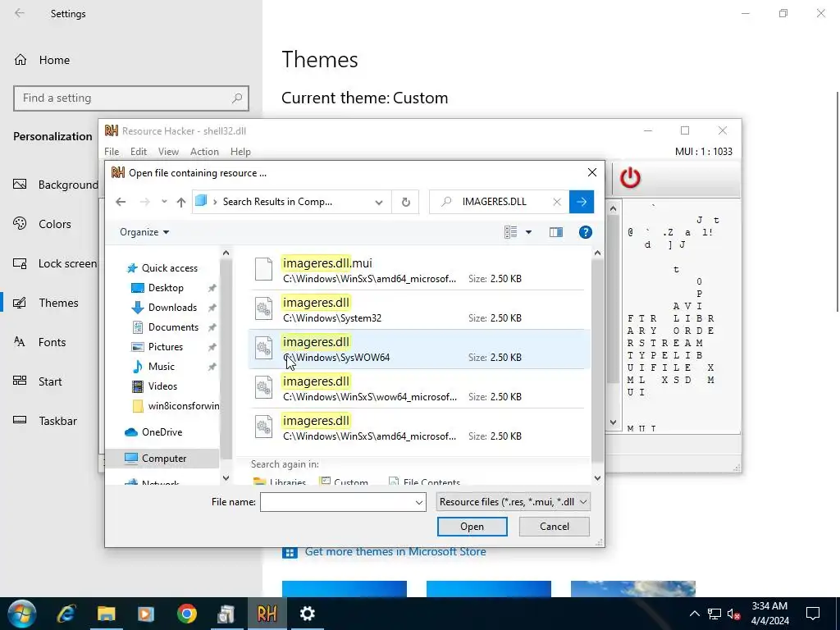
Task: Show hidden system tray icons
Action: click(x=694, y=614)
